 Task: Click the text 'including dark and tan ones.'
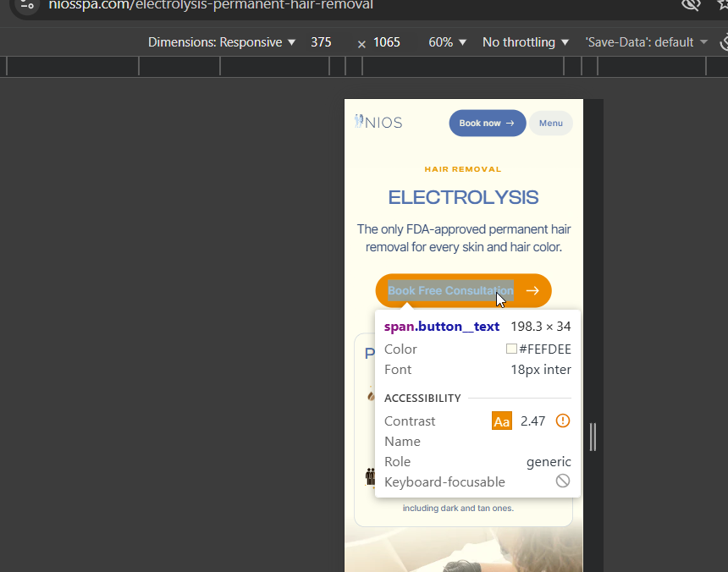(458, 509)
